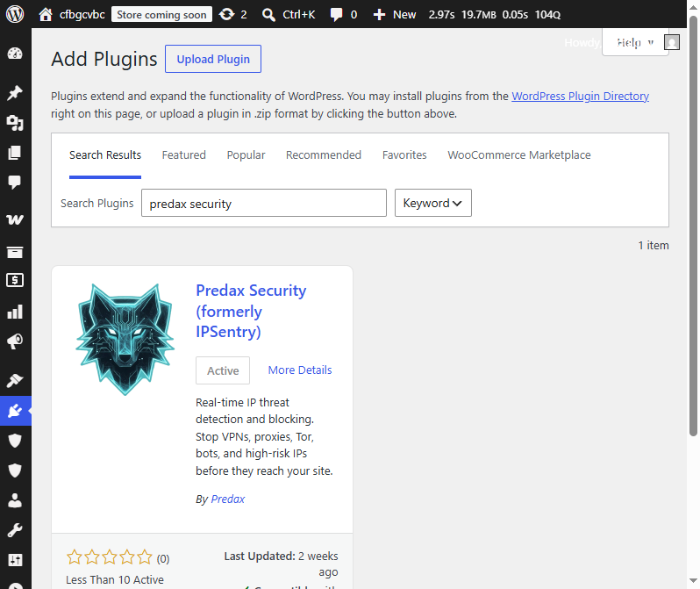The image size is (700, 589).
Task: Open Users sidebar icon
Action: pos(15,500)
